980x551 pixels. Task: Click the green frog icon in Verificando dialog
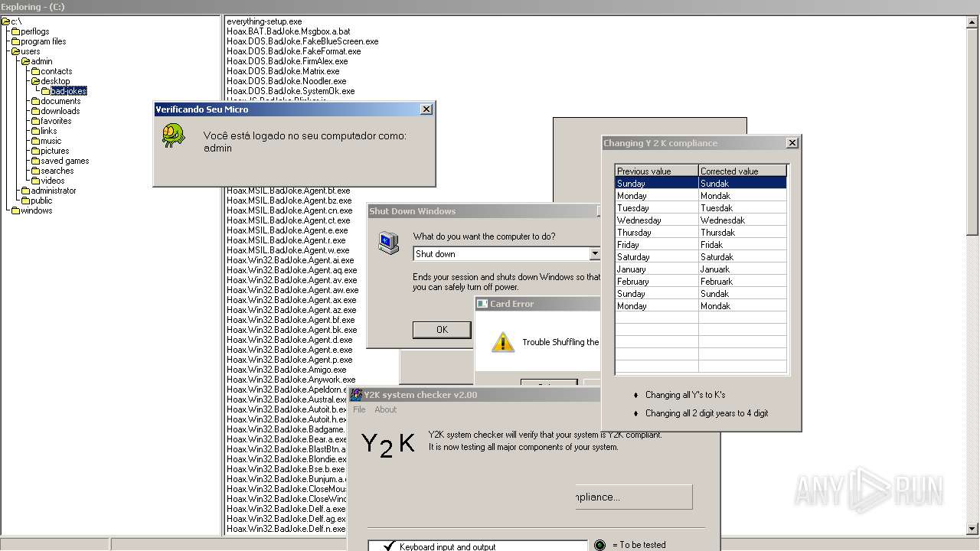(173, 135)
